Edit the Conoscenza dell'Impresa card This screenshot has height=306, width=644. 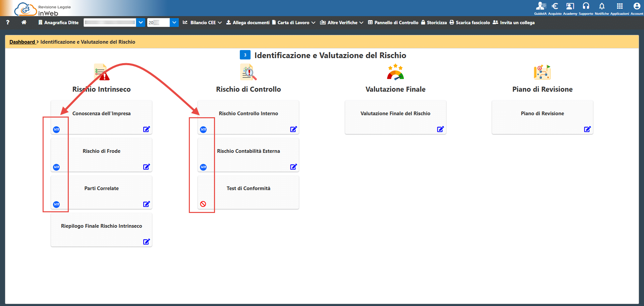147,129
